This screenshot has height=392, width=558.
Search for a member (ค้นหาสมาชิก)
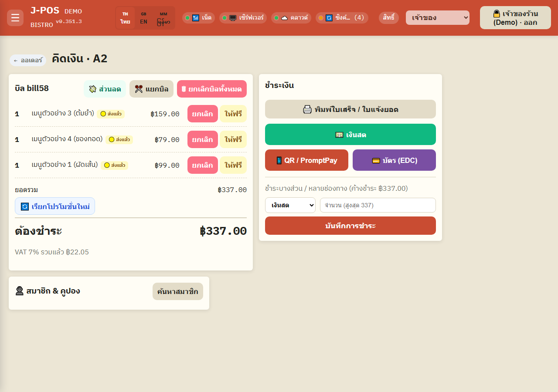click(x=178, y=291)
